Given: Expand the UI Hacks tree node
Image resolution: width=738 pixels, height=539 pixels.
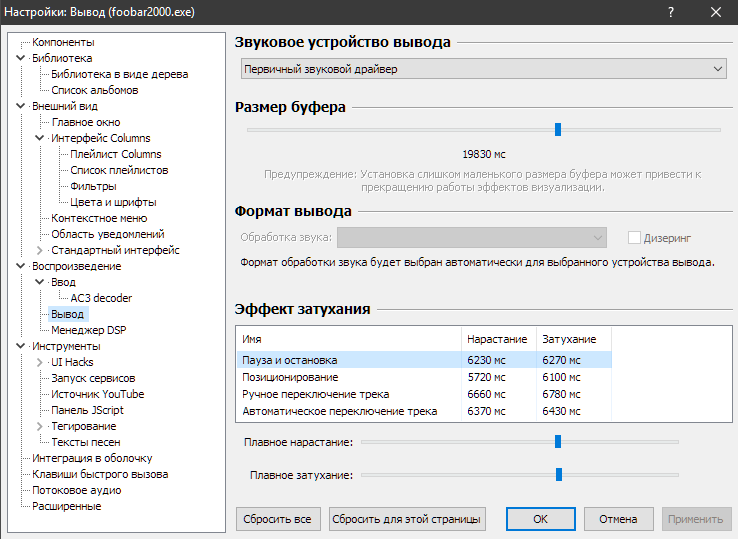Looking at the screenshot, I should pyautogui.click(x=40, y=362).
